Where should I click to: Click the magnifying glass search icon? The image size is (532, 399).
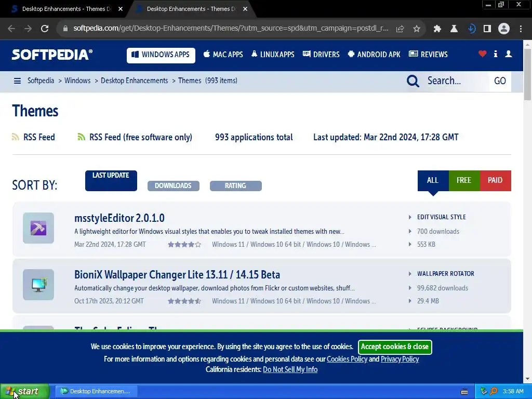pyautogui.click(x=413, y=81)
